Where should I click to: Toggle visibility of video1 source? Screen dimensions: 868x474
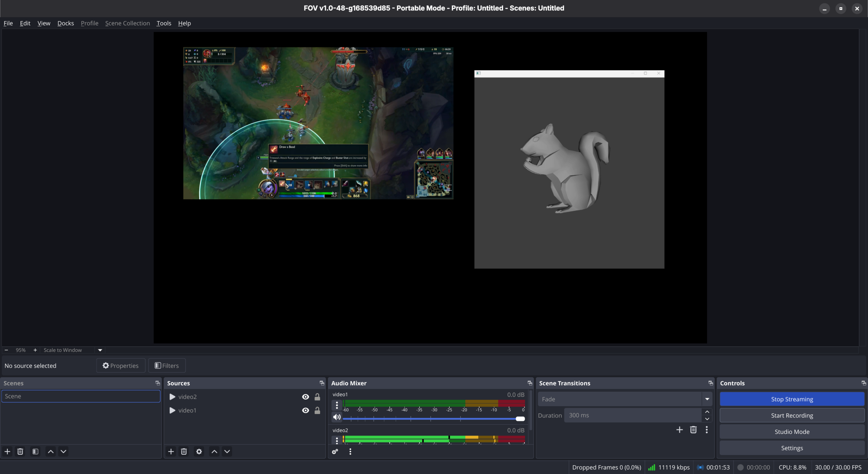(306, 410)
